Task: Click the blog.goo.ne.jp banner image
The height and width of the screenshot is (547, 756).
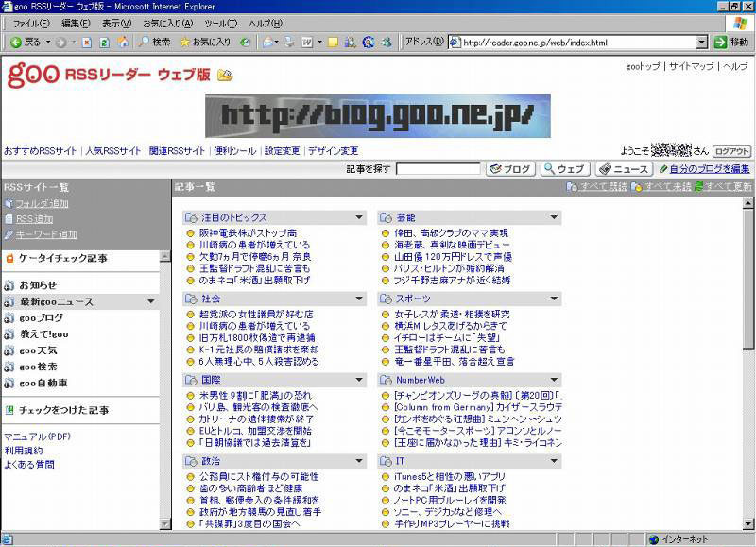Action: pyautogui.click(x=378, y=115)
